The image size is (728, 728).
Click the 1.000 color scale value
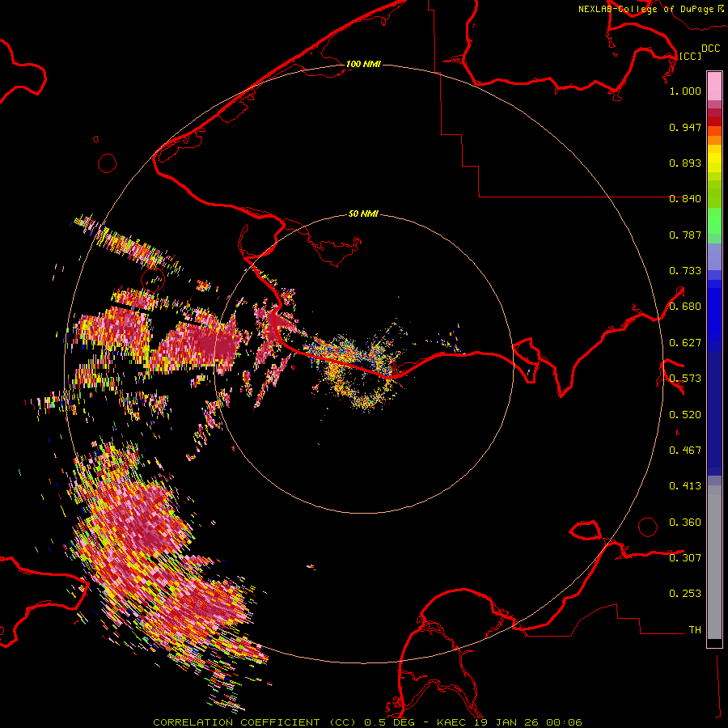pos(685,91)
